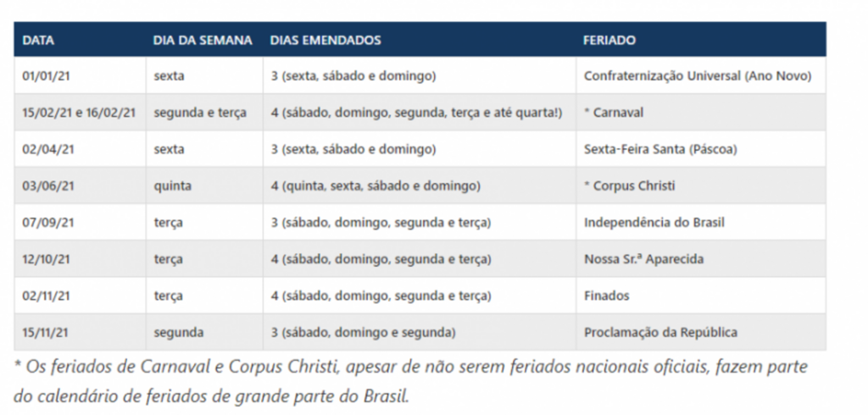This screenshot has width=868, height=415.
Task: Click Confraternização Universal (Ano Novo) cell
Action: [701, 76]
